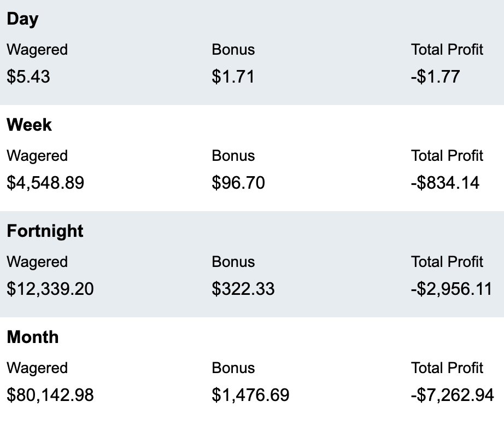Click the Fortnight bonus value $322.33
The width and height of the screenshot is (504, 442).
[x=243, y=289]
